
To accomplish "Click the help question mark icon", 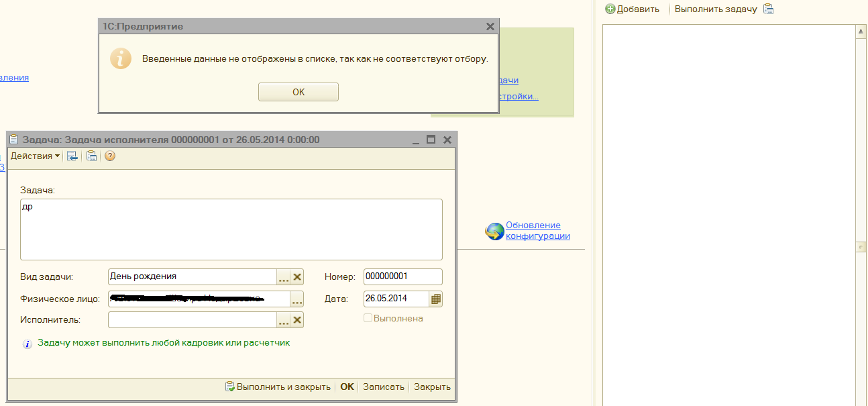I will pyautogui.click(x=110, y=156).
